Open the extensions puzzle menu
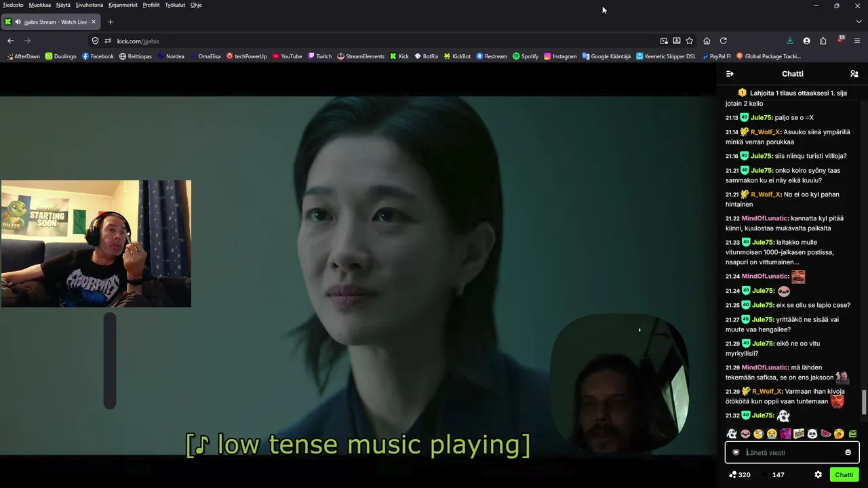This screenshot has height=488, width=868. (x=823, y=41)
